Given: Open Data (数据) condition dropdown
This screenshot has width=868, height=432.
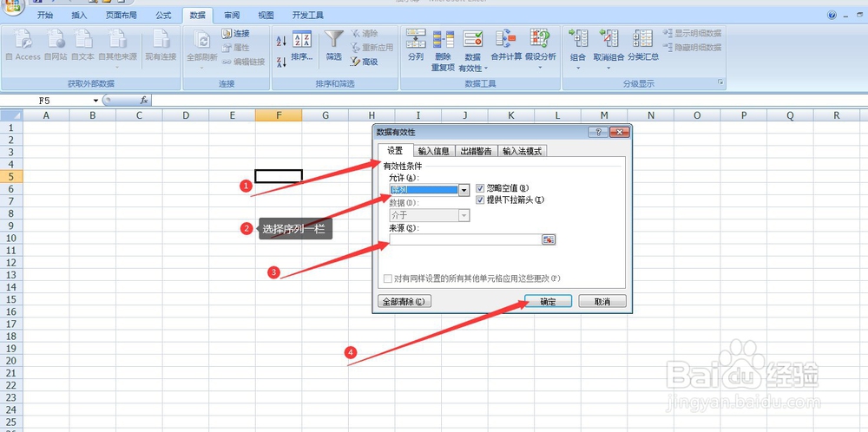Looking at the screenshot, I should (464, 215).
